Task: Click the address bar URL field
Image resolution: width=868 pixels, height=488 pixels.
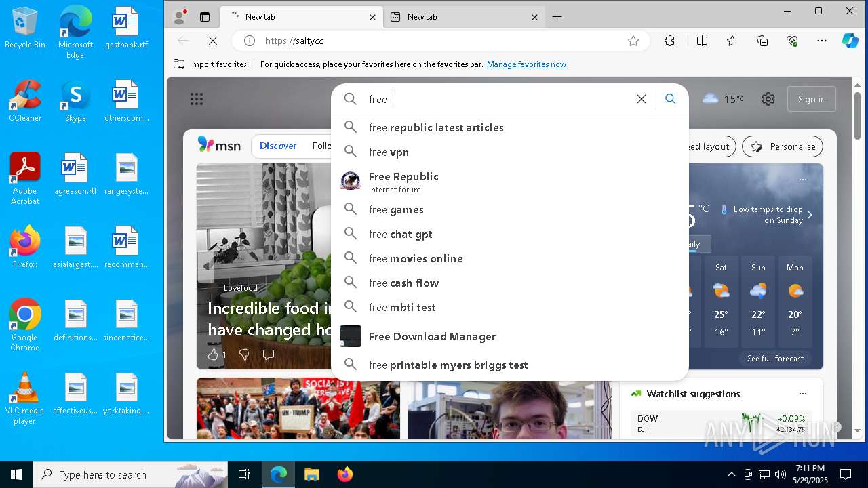Action: [441, 41]
